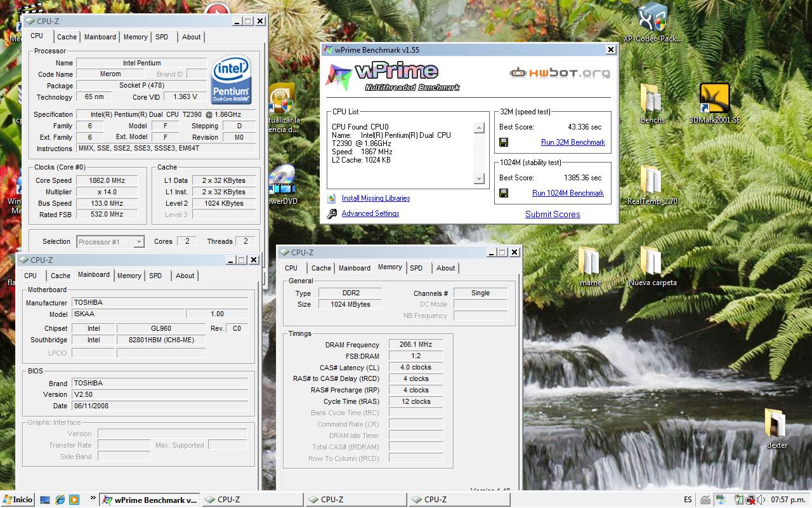Click the last CPU-Z taskbar button
Screen dimensions: 812x508
pos(459,500)
